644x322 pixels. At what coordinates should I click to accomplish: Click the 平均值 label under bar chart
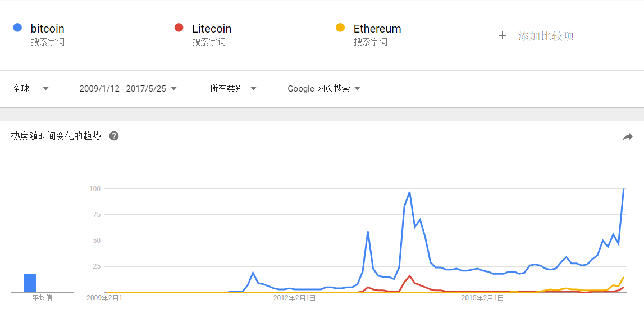click(43, 298)
